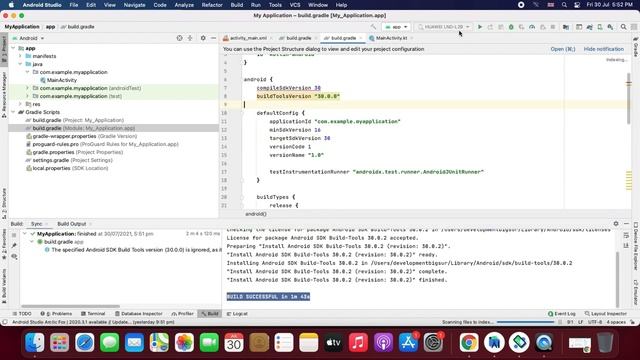640x360 pixels.
Task: Open the Event Log
Action: pos(562,313)
